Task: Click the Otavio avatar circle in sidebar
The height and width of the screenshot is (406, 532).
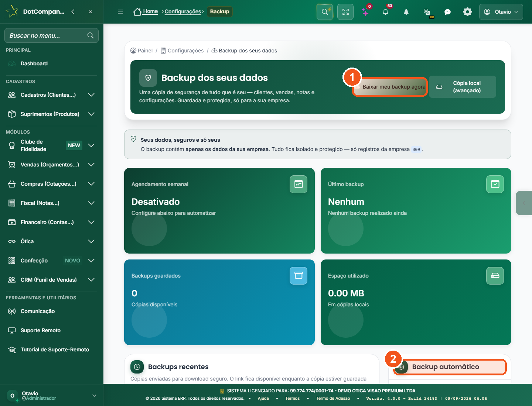Action: [x=12, y=396]
